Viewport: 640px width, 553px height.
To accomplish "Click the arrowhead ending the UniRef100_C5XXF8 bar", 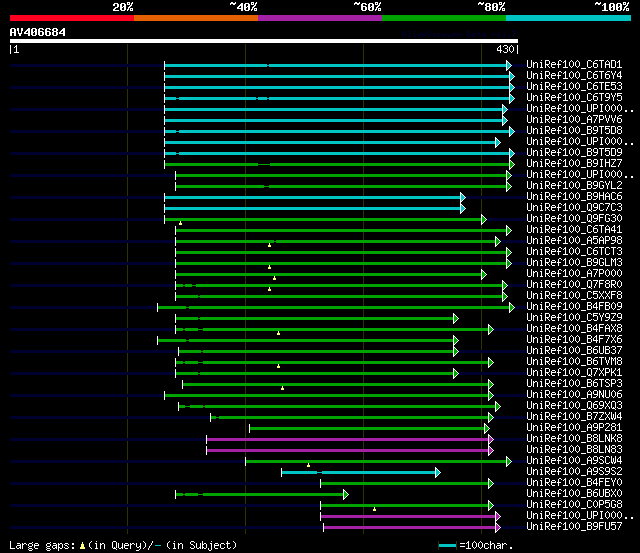I will tap(505, 297).
